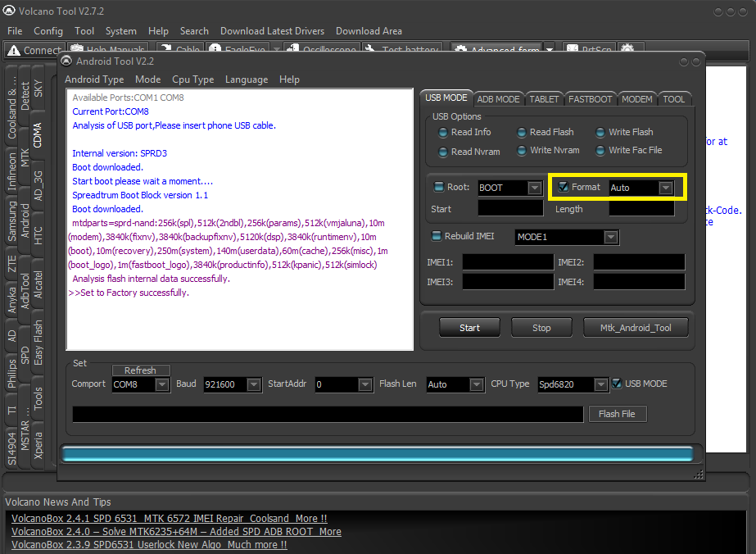The image size is (756, 554).
Task: Open the Baud 921600 dropdown
Action: [x=254, y=384]
